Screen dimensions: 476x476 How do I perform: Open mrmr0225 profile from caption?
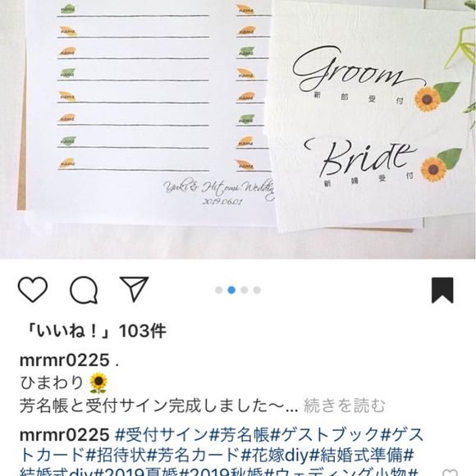pyautogui.click(x=64, y=360)
